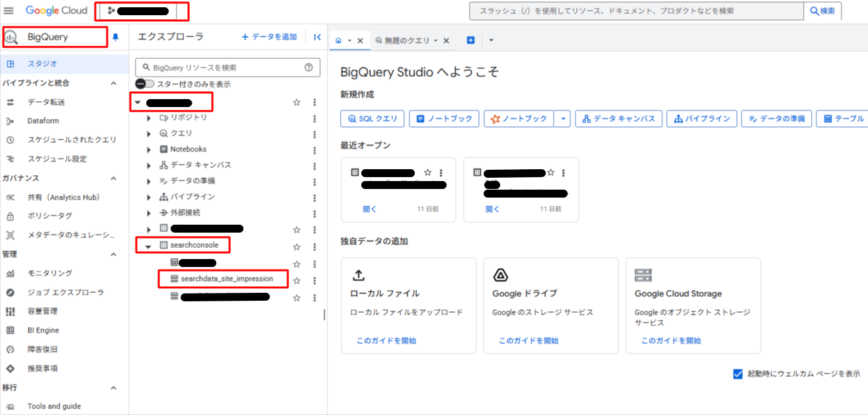The image size is (868, 415).
Task: Create a new SQL クエリ
Action: tap(372, 118)
